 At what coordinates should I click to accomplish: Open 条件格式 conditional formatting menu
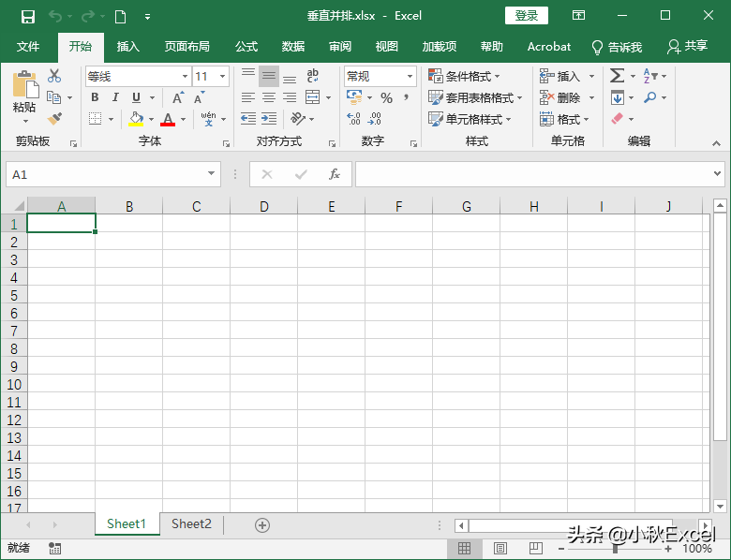click(x=464, y=76)
